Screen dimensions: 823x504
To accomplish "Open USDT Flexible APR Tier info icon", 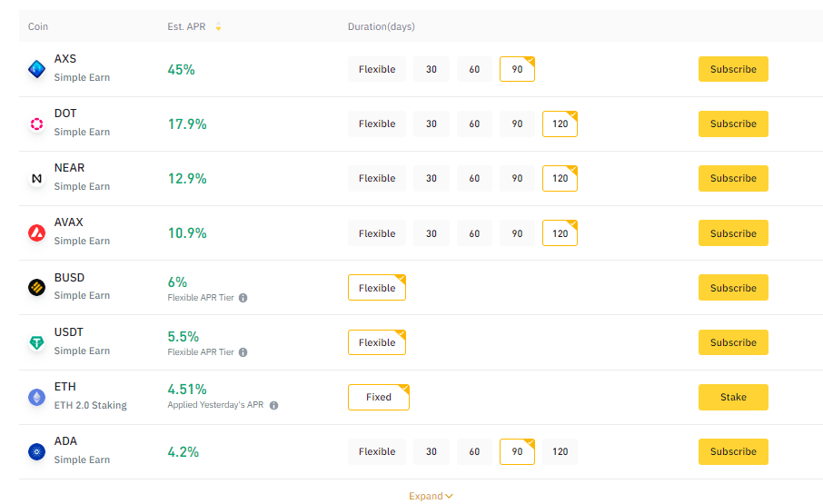I will point(243,352).
